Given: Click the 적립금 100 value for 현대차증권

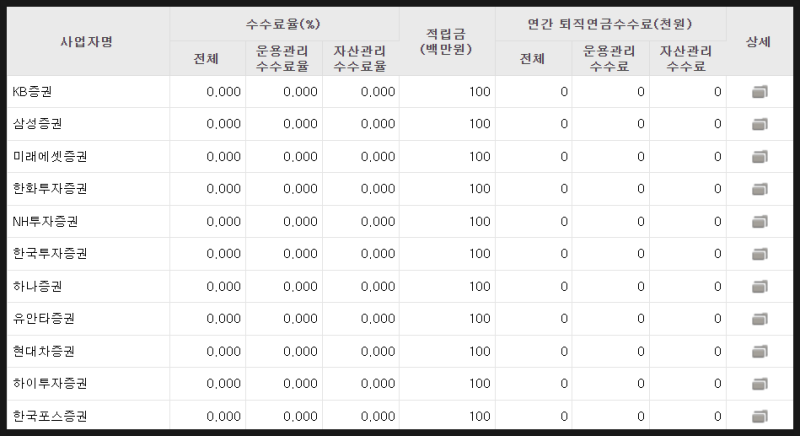Looking at the screenshot, I should coord(480,351).
